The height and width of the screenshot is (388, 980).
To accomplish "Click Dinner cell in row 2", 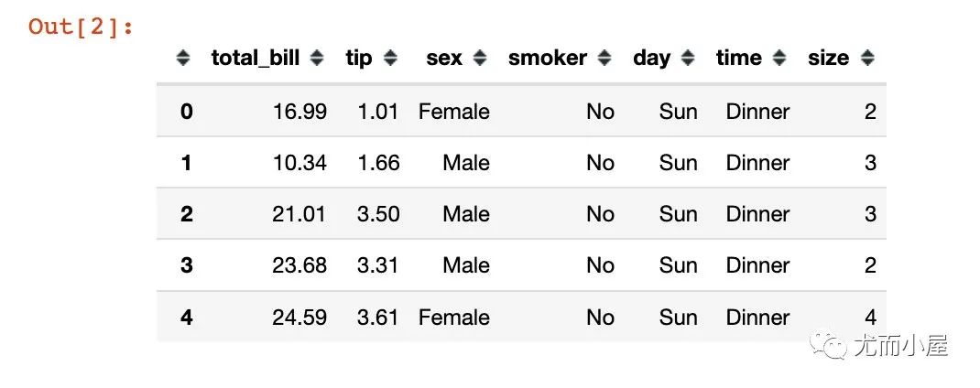I will [x=758, y=214].
